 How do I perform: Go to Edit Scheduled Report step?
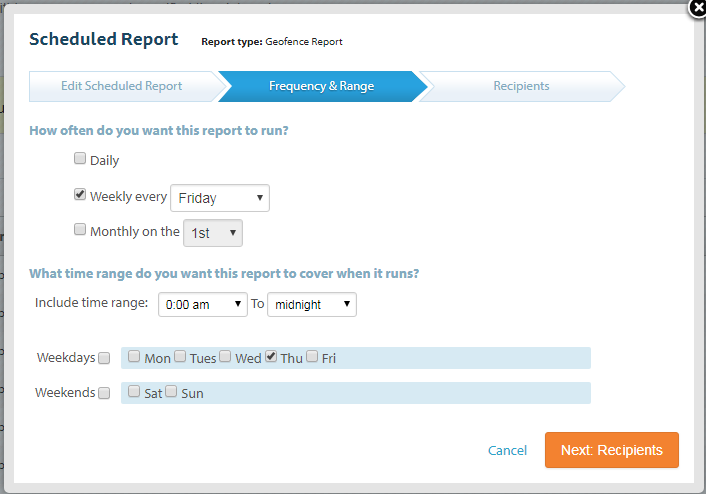121,86
